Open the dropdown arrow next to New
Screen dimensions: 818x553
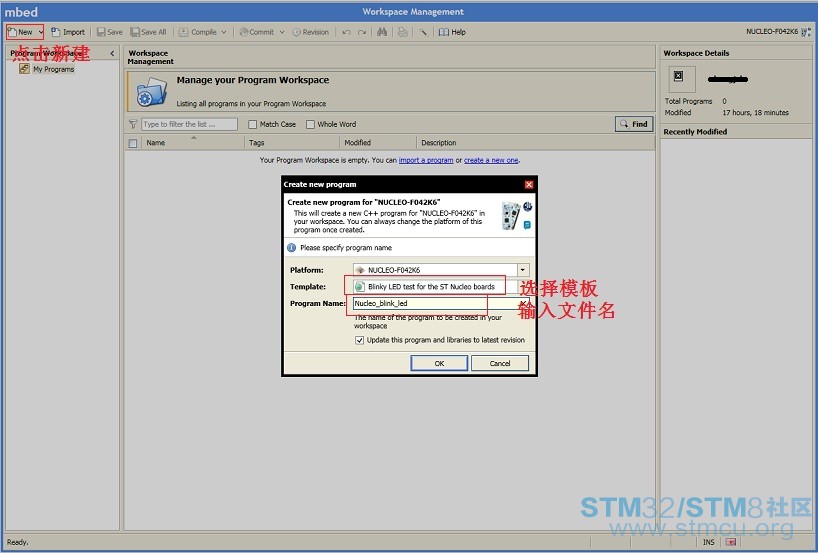41,32
